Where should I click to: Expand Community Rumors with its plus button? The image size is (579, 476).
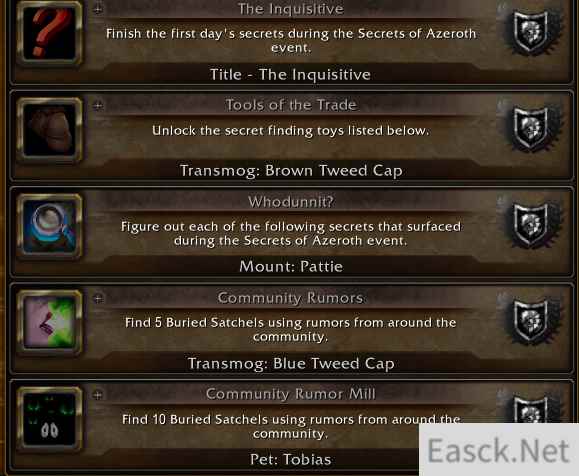tap(98, 298)
